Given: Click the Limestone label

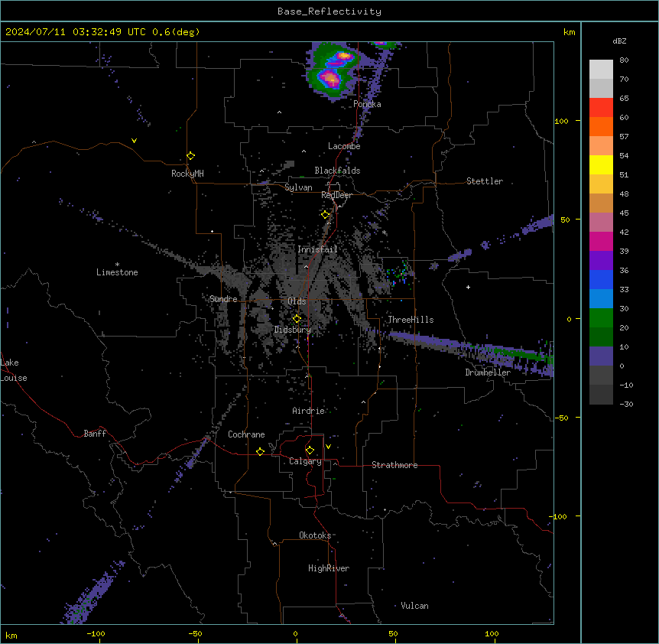Looking at the screenshot, I should pos(117,272).
